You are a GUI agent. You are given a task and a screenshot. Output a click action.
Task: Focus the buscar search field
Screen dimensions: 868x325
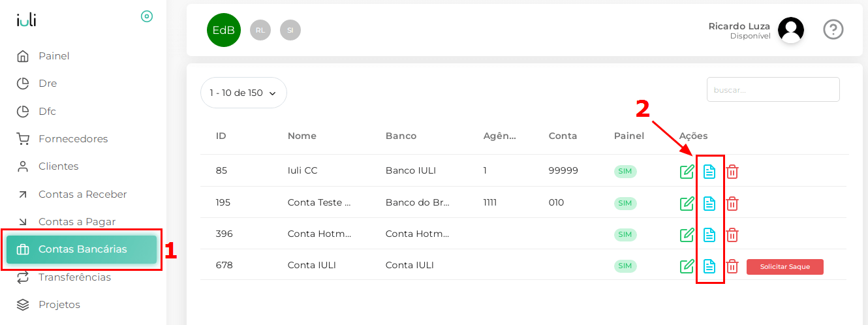pyautogui.click(x=773, y=89)
